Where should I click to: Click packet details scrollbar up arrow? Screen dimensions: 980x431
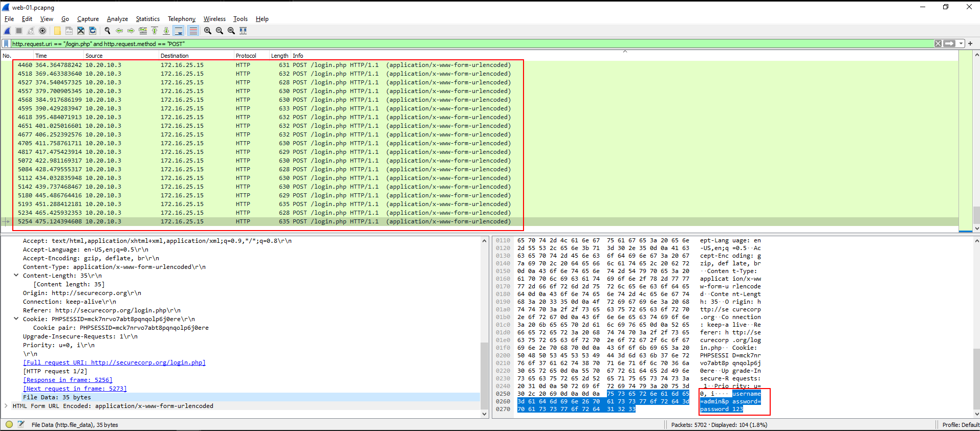coord(484,240)
